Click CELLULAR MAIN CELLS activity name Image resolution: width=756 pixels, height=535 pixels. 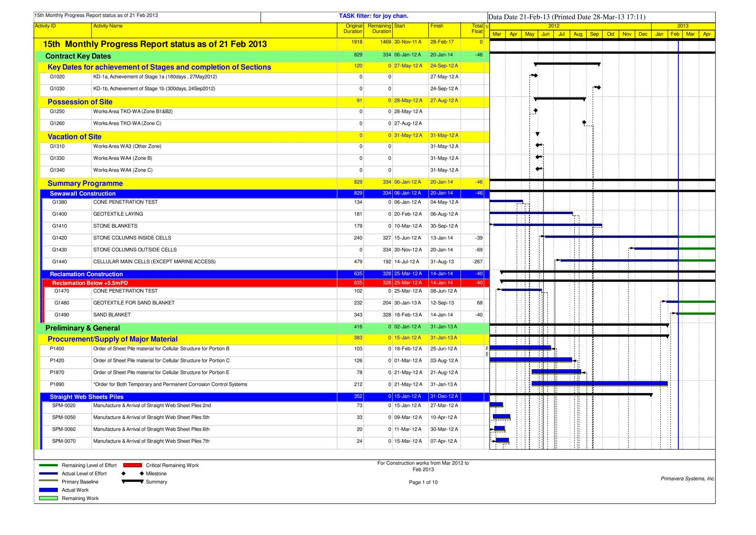[x=154, y=262]
